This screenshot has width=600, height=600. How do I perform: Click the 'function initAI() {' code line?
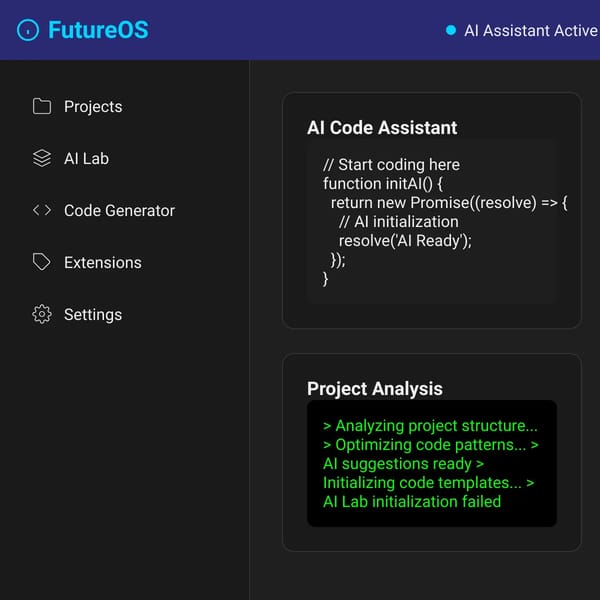[383, 184]
